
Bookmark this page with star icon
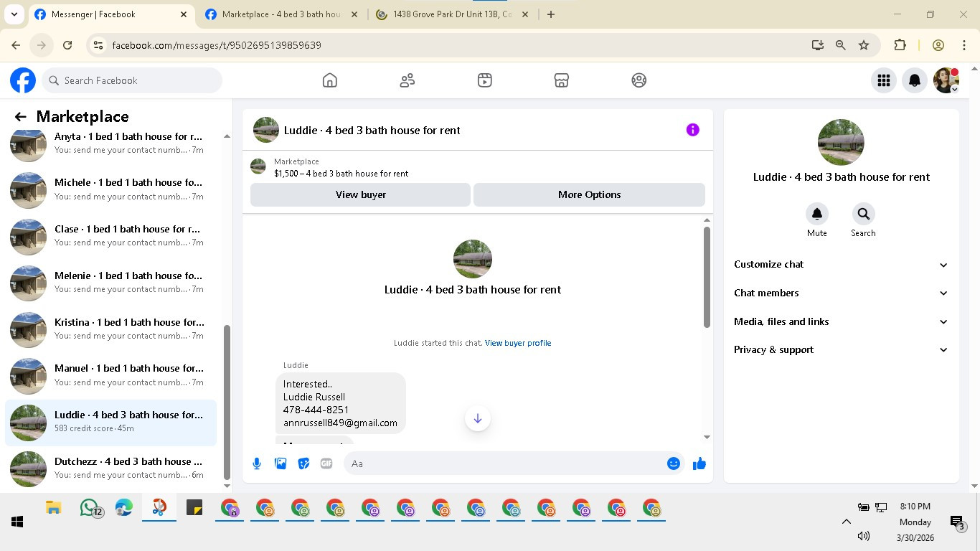pyautogui.click(x=864, y=45)
